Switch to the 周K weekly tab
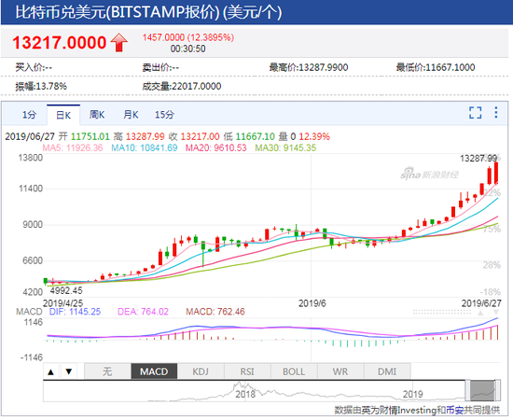The width and height of the screenshot is (513, 420). pos(97,115)
